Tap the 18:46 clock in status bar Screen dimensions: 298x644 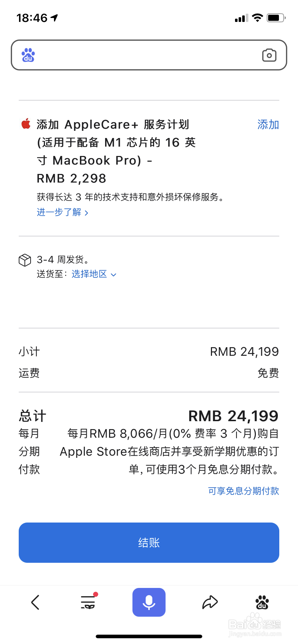pos(32,18)
